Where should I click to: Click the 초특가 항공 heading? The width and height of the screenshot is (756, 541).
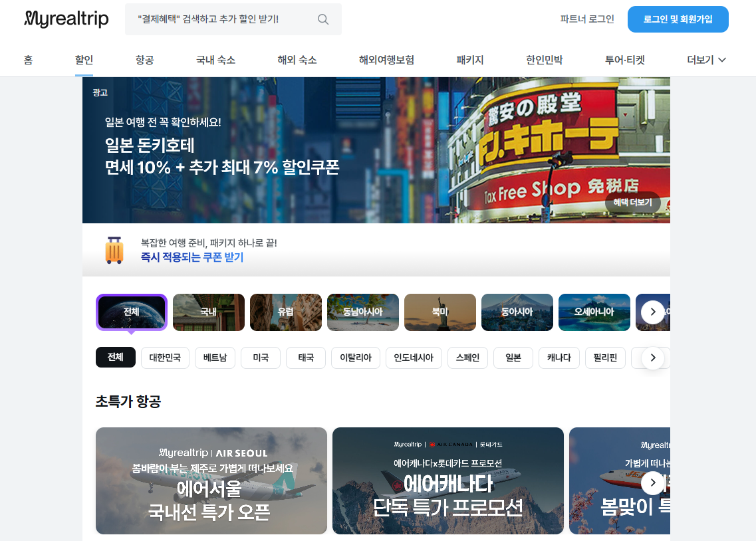(x=128, y=401)
